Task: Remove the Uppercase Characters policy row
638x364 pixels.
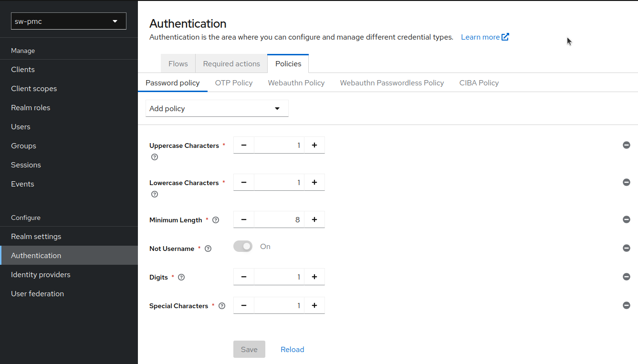Action: point(626,145)
